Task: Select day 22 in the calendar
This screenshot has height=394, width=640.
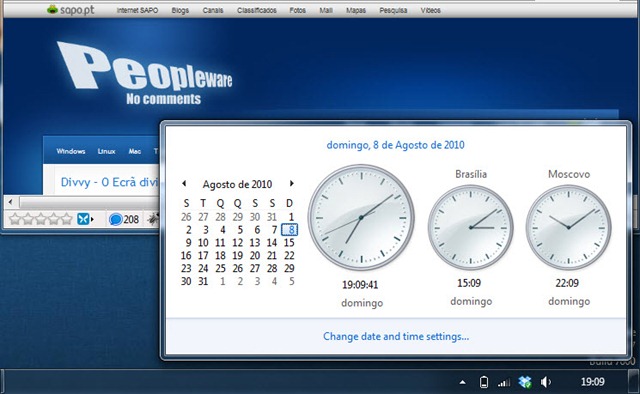Action: tap(289, 256)
